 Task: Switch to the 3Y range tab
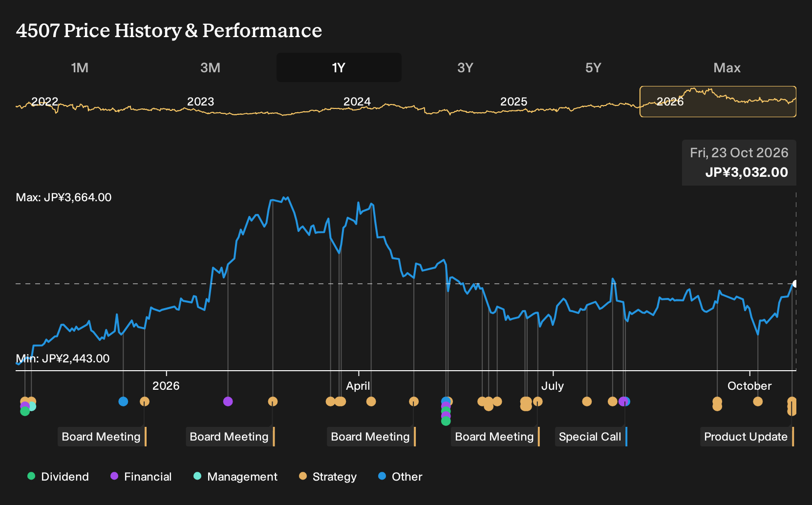point(465,67)
